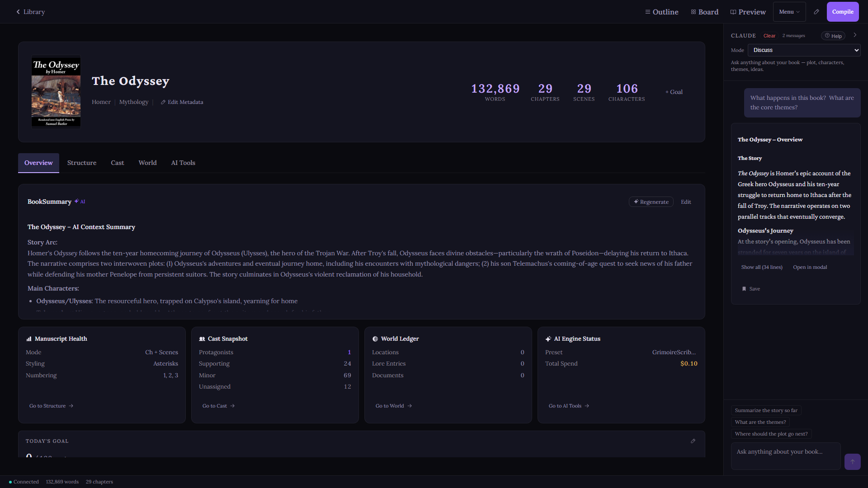Screen dimensions: 868x488
Task: Compile the manuscript
Action: [843, 12]
